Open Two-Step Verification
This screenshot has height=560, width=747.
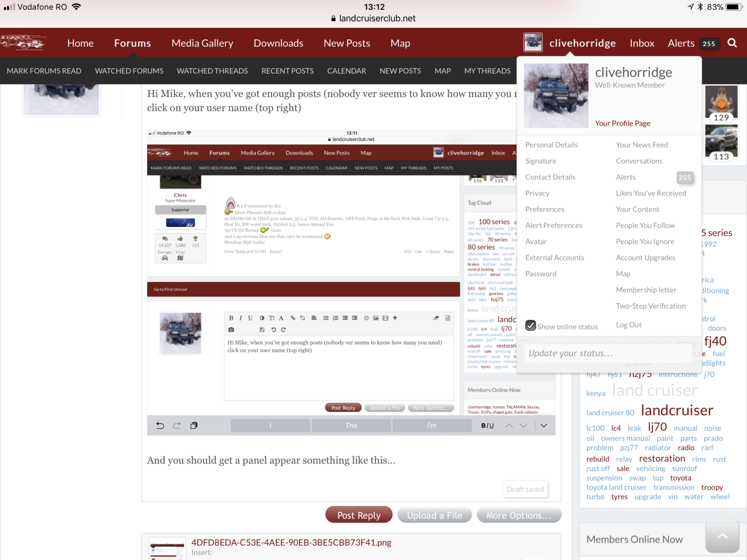(x=651, y=306)
